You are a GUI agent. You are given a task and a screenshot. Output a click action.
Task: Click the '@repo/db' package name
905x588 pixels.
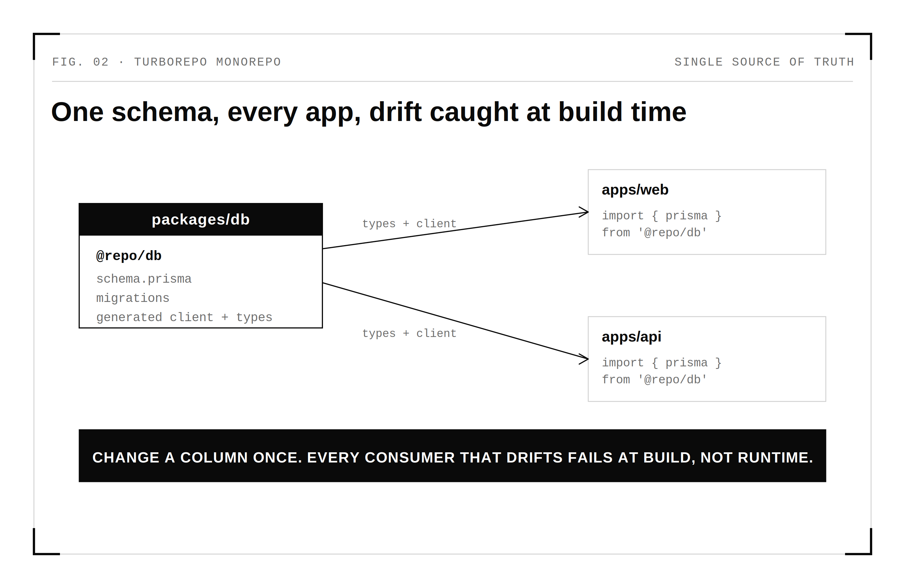[x=129, y=256]
